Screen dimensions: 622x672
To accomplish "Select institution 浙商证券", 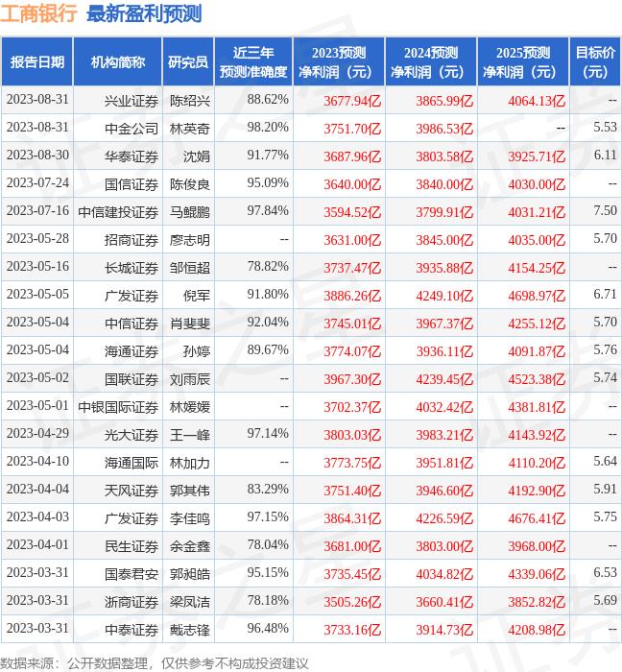I will click(132, 602).
